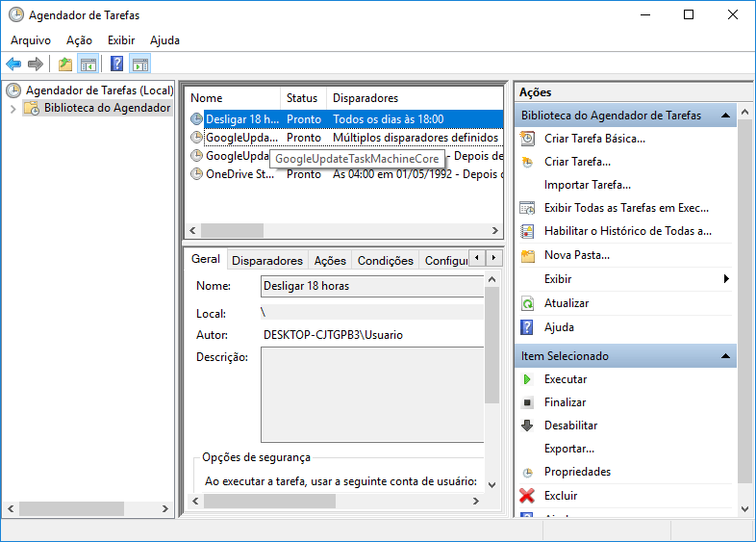
Task: Click the tree pane horizontal scrollbar thumb
Action: click(x=71, y=508)
